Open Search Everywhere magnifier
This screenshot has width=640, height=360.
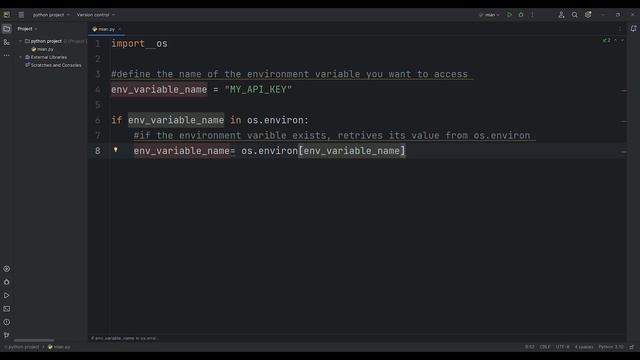(574, 15)
